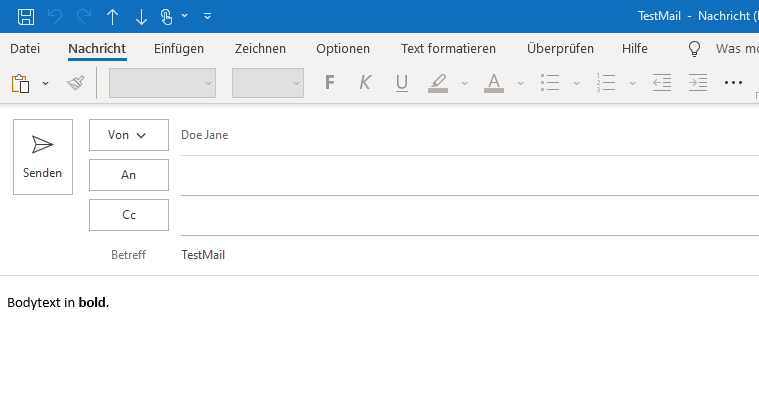
Task: Open numbering style dropdown
Action: (632, 83)
